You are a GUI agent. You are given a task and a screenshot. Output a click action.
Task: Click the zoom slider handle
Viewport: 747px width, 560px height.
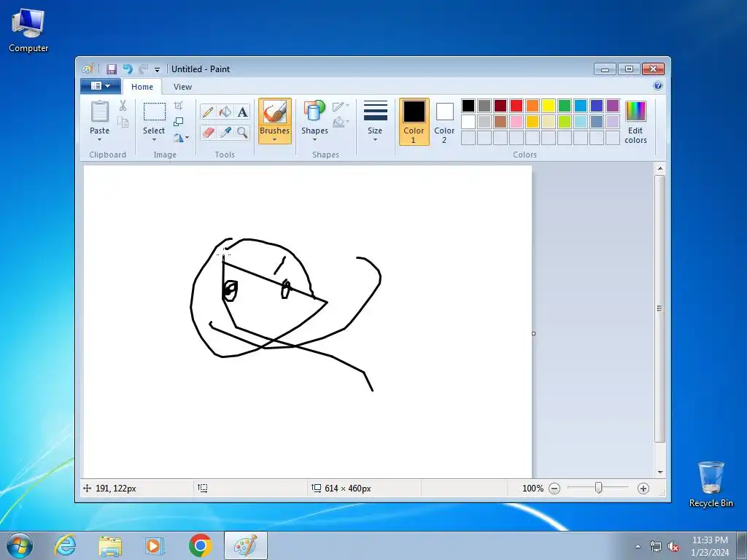[599, 488]
